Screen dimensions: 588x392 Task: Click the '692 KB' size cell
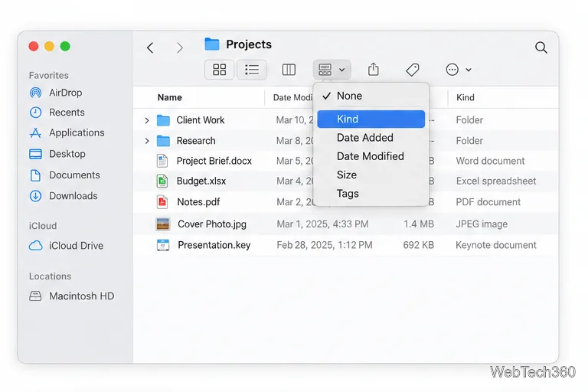(x=419, y=245)
